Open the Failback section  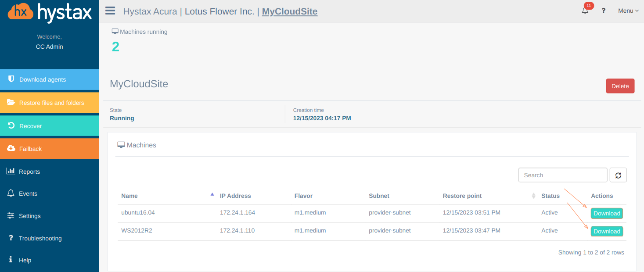click(x=50, y=149)
